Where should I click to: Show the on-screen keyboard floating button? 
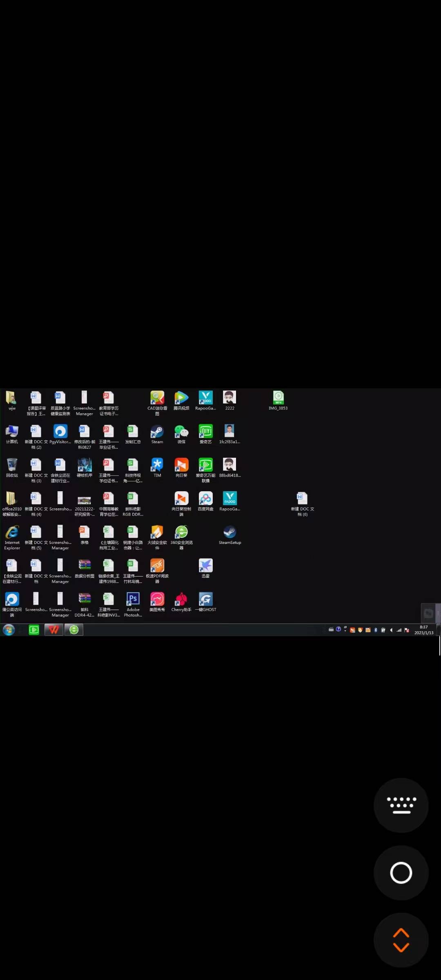pos(401,806)
